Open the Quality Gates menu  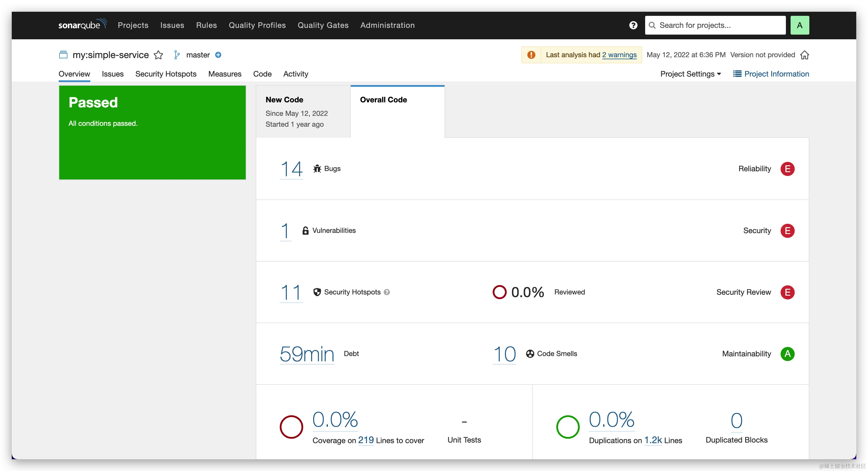(323, 25)
